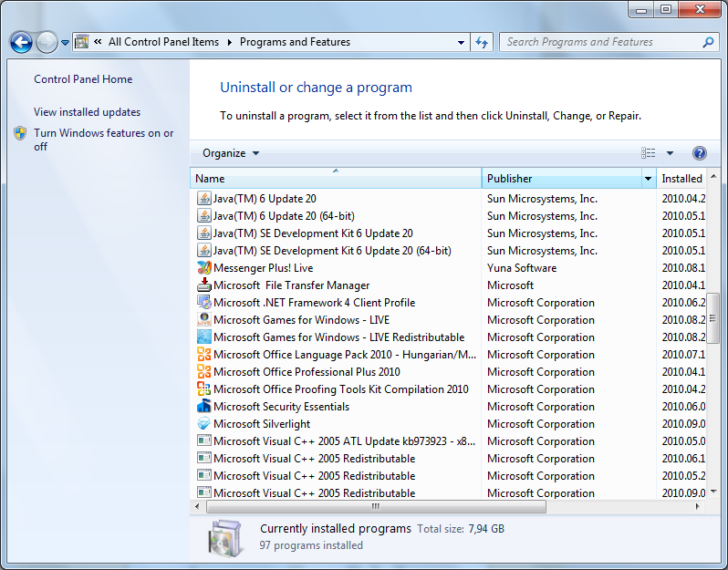Viewport: 728px width, 570px height.
Task: Click the Office Professional Plus 2010 icon
Action: tap(203, 371)
